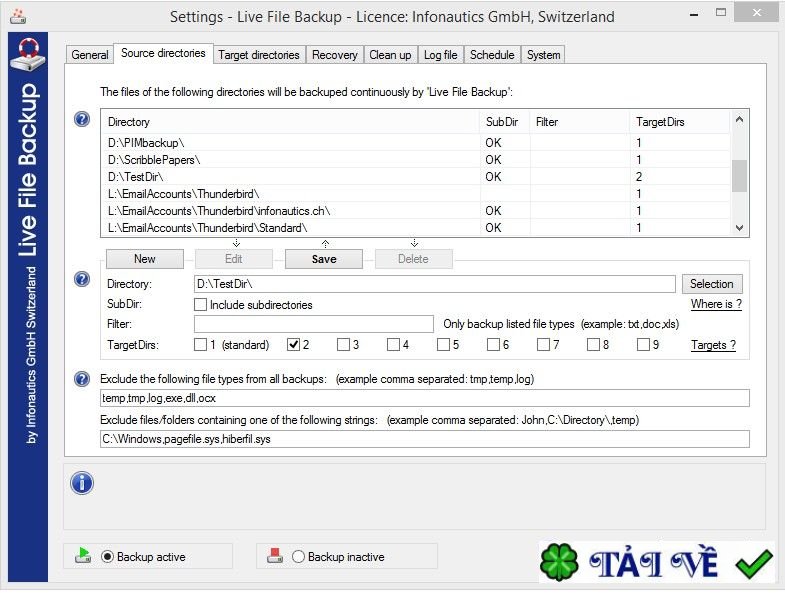Select the Backup inactive radio button
The width and height of the screenshot is (785, 593).
[x=298, y=556]
